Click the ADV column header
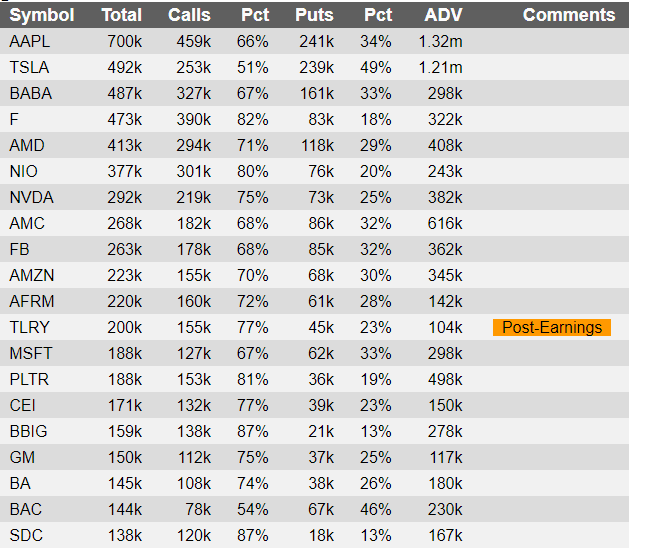The height and width of the screenshot is (552, 653). pyautogui.click(x=443, y=15)
